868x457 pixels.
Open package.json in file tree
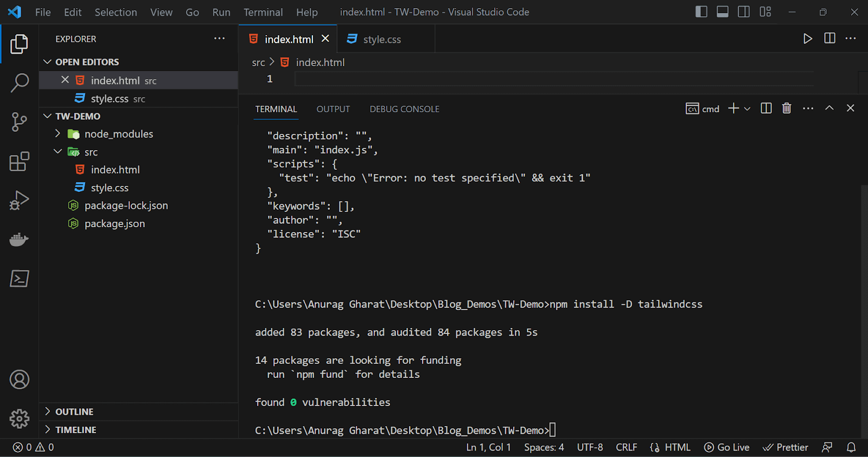click(114, 223)
